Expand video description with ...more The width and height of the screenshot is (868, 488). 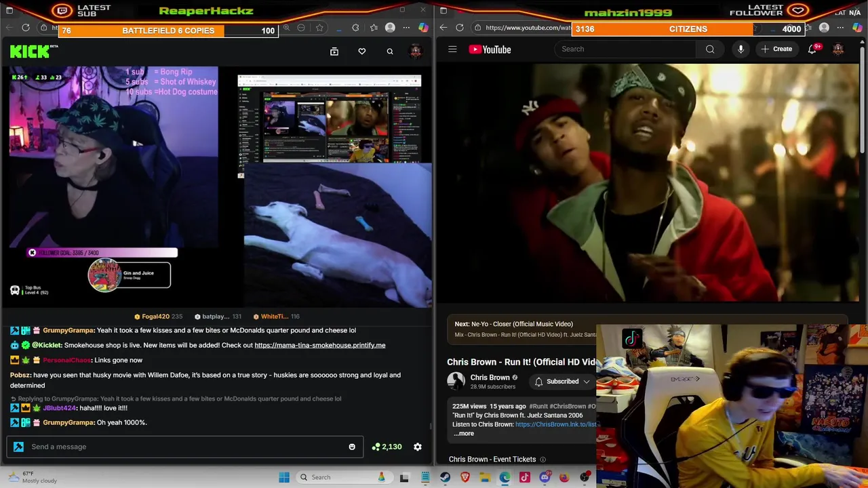coord(465,433)
